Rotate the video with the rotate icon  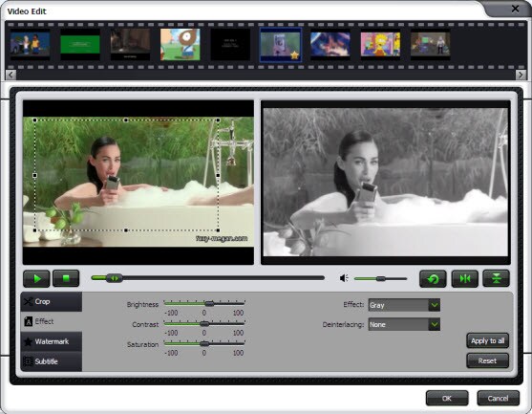[433, 278]
